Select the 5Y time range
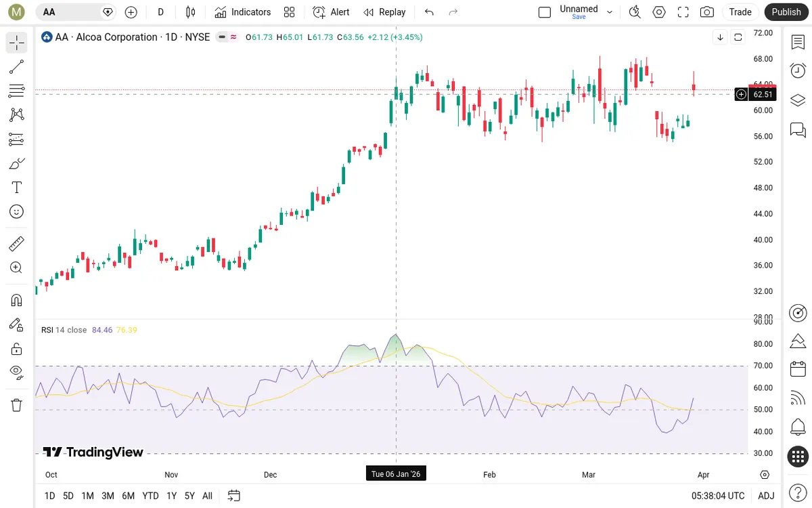 [189, 496]
